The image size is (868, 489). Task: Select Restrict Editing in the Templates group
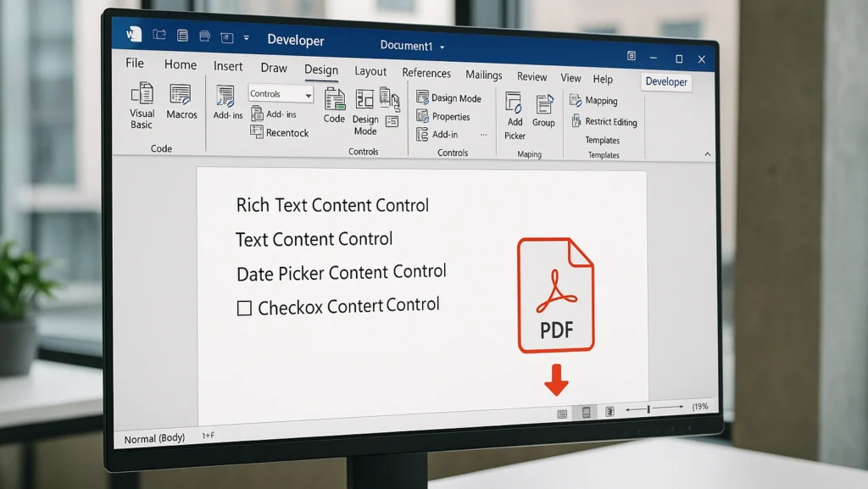click(x=604, y=121)
